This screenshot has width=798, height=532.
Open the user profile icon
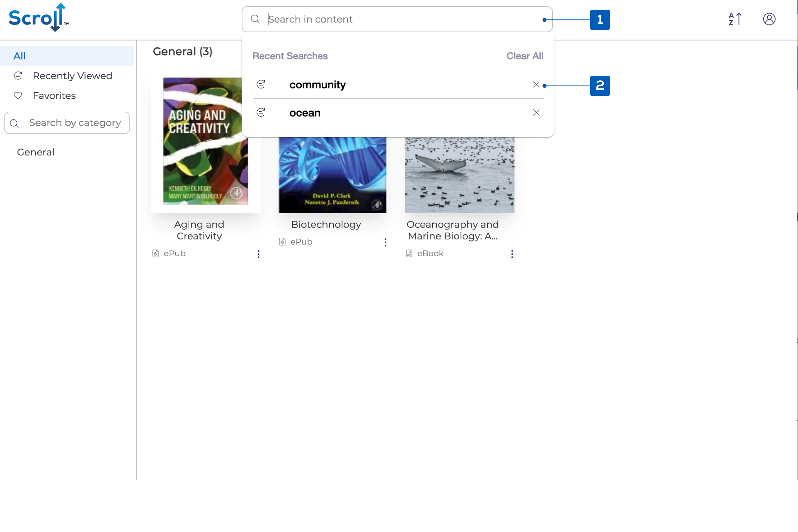769,19
